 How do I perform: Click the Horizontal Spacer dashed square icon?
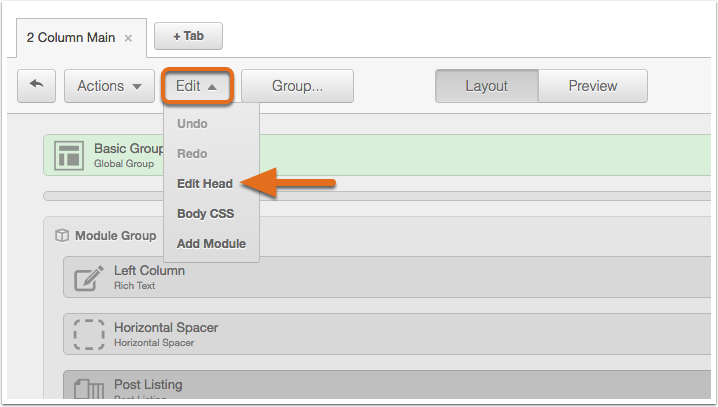pyautogui.click(x=89, y=335)
